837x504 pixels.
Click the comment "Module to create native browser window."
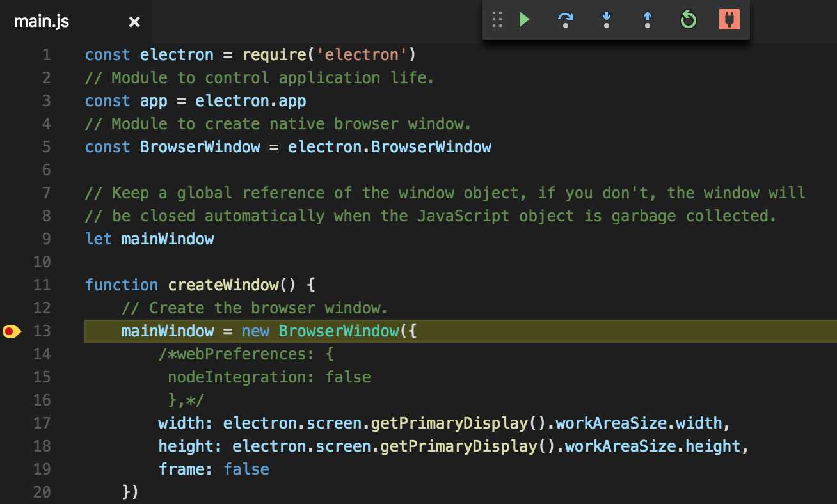(278, 124)
